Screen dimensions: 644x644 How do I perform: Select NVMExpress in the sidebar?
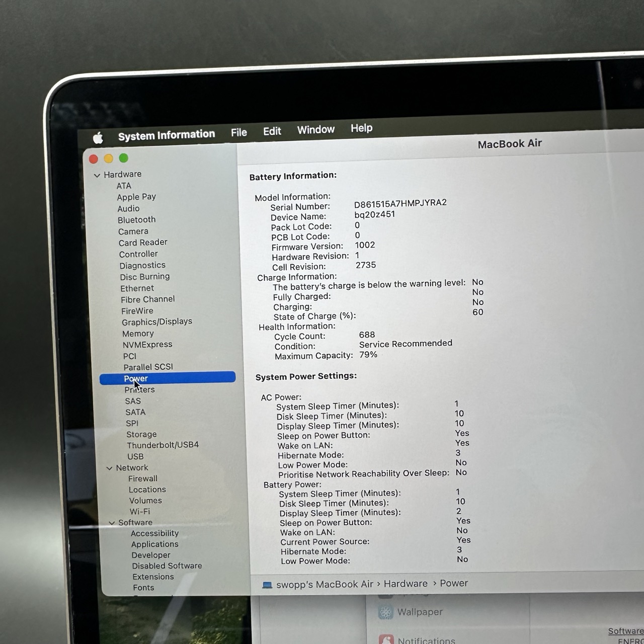coord(147,345)
